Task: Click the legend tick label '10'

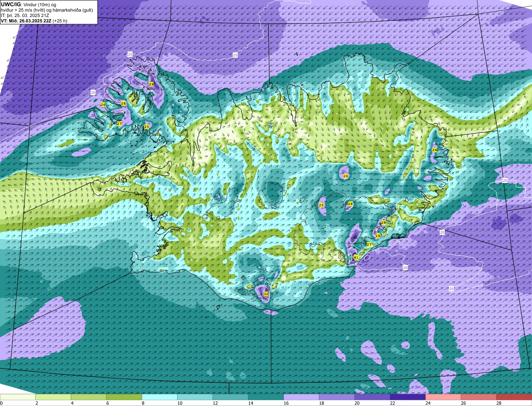Action: point(179,403)
